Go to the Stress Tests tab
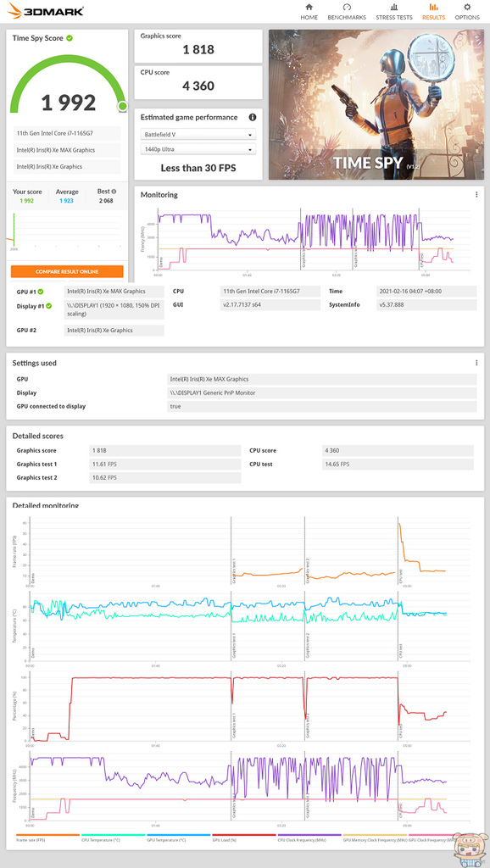Screen dimensions: 490x868 coord(394,12)
